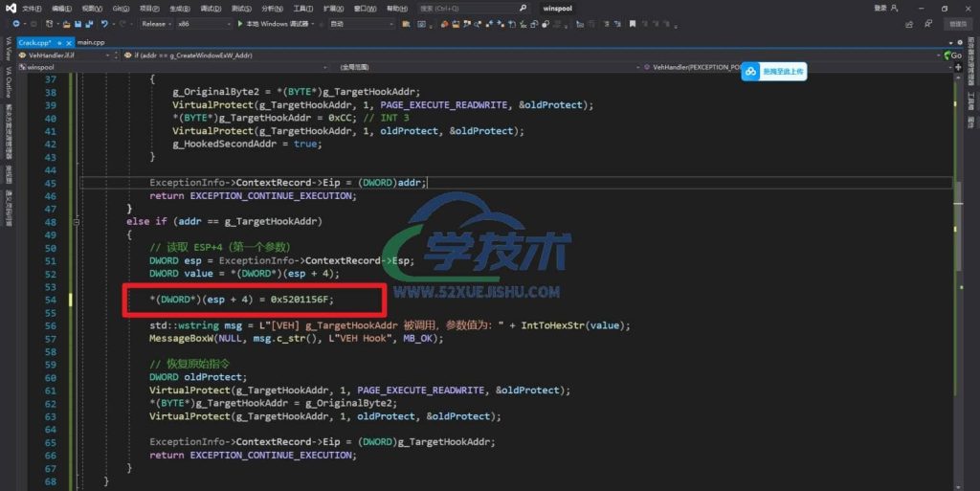Click the navigate back arrow icon
This screenshot has height=491, width=980.
point(17,23)
